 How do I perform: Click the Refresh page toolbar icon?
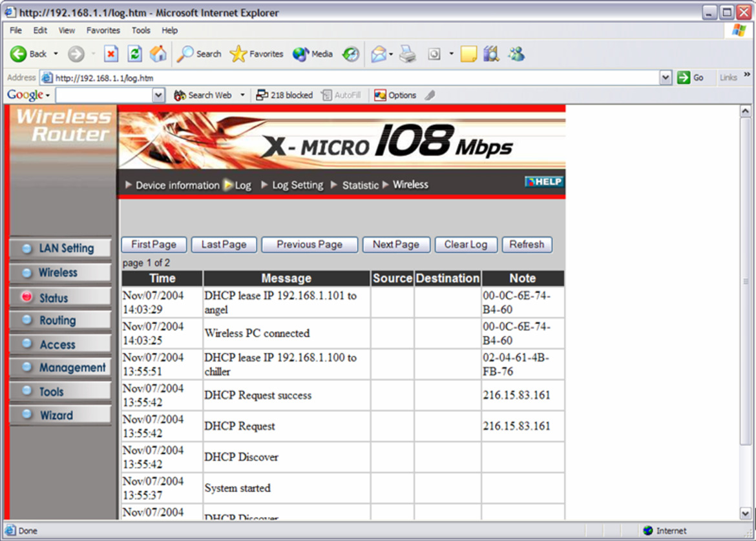[134, 54]
